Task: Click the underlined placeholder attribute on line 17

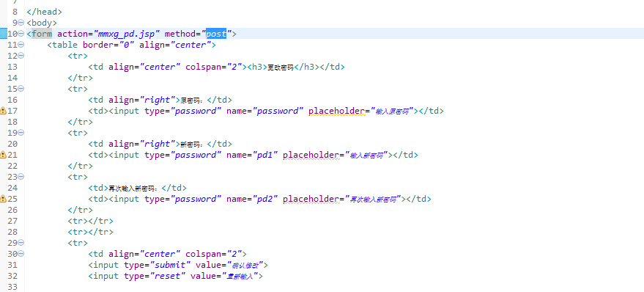Action: coord(336,111)
